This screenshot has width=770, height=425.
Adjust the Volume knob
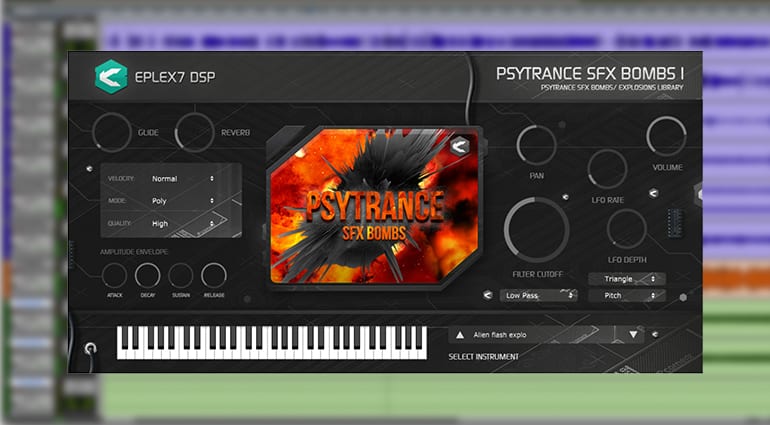(666, 136)
